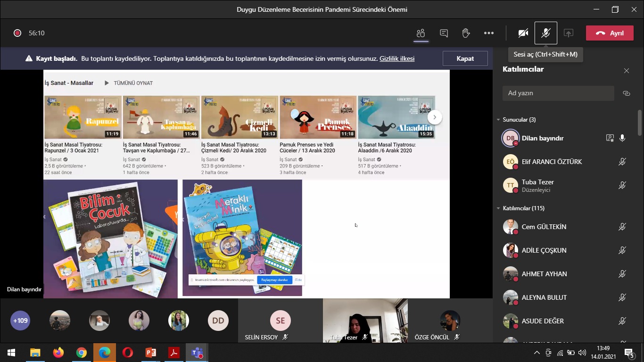Open the notification center icon

pos(629,353)
